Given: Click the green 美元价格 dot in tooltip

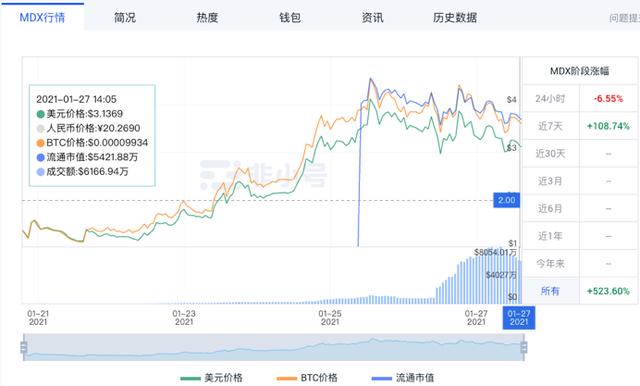Looking at the screenshot, I should click(x=40, y=114).
